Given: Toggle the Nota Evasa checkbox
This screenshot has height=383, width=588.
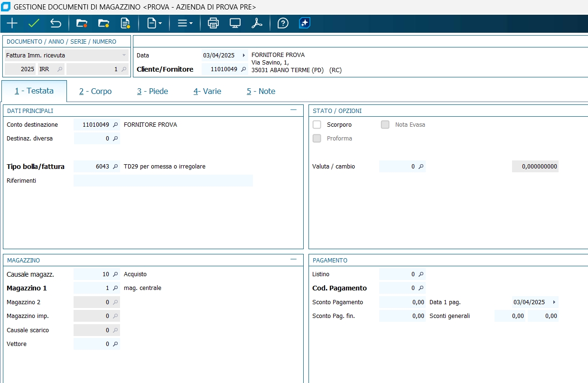Looking at the screenshot, I should click(x=385, y=125).
